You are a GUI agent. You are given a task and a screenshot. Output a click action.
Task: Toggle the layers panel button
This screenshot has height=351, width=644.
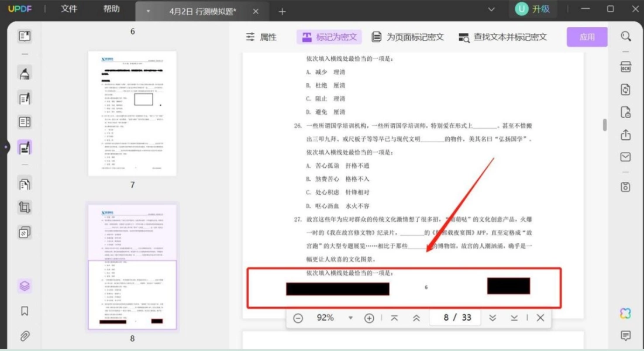point(24,285)
